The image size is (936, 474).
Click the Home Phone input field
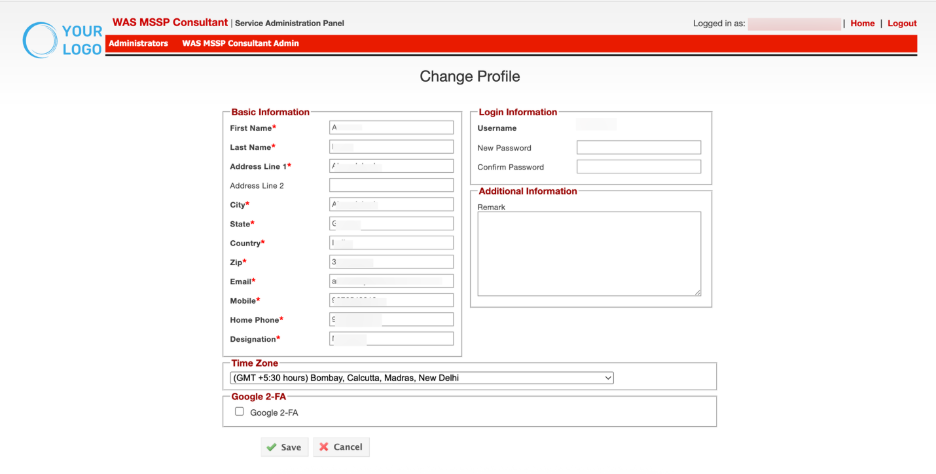(391, 319)
